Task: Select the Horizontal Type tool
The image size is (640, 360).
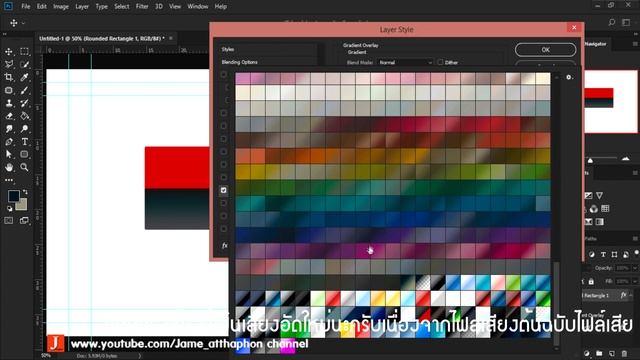Action: pyautogui.click(x=24, y=142)
